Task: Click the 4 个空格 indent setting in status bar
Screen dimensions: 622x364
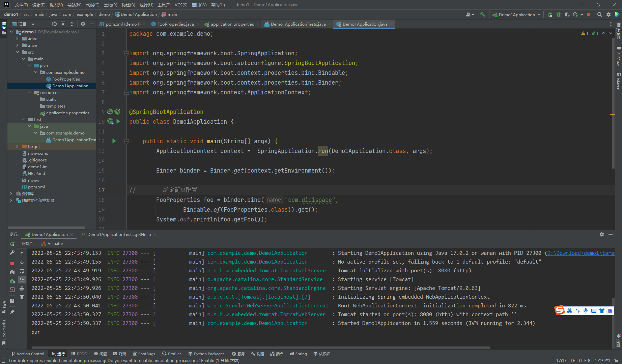Action: click(x=602, y=360)
